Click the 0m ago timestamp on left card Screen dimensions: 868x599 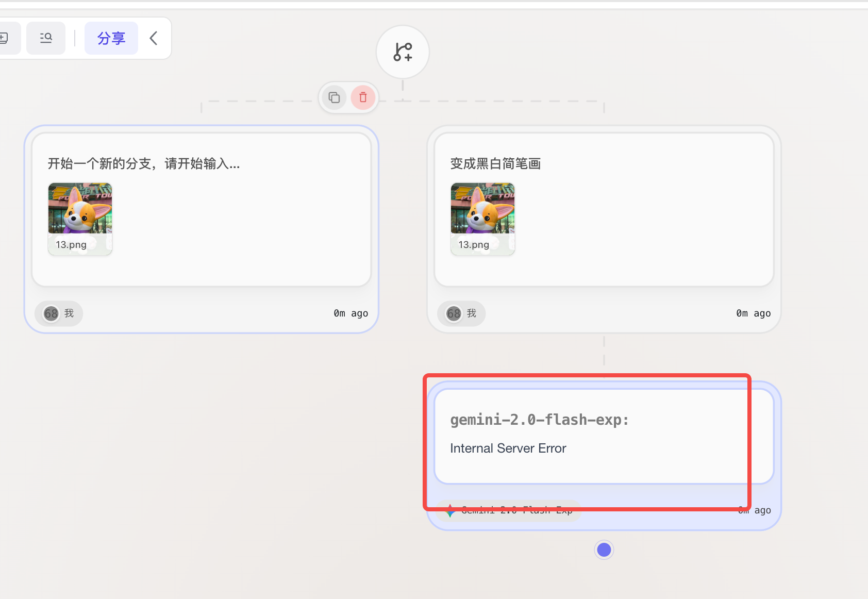click(351, 313)
